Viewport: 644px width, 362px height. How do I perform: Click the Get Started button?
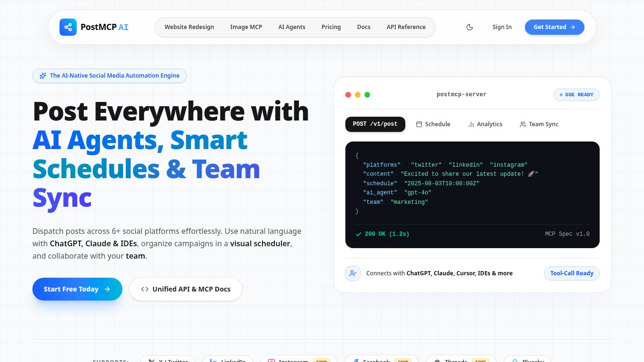[x=554, y=27]
